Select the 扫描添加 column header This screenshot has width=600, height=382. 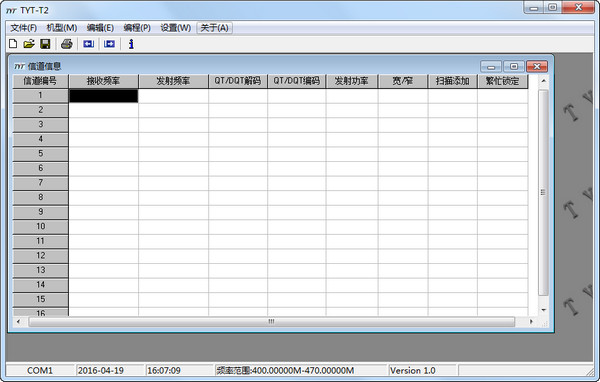(452, 81)
